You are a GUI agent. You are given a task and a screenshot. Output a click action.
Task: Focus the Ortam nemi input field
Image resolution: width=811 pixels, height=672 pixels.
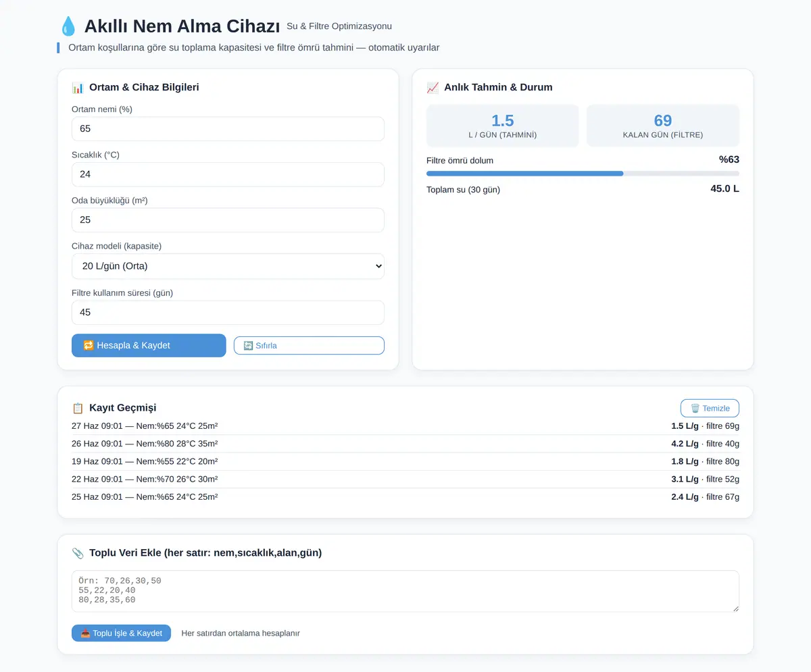coord(228,129)
